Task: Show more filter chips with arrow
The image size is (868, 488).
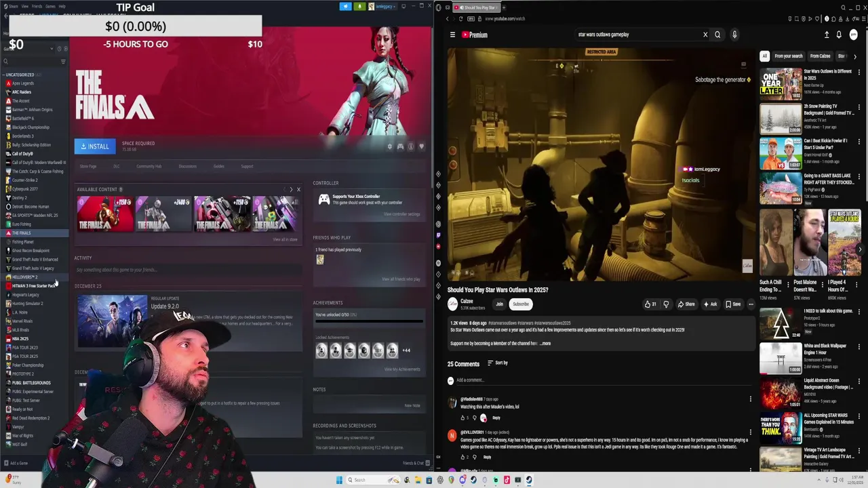Action: pyautogui.click(x=855, y=56)
